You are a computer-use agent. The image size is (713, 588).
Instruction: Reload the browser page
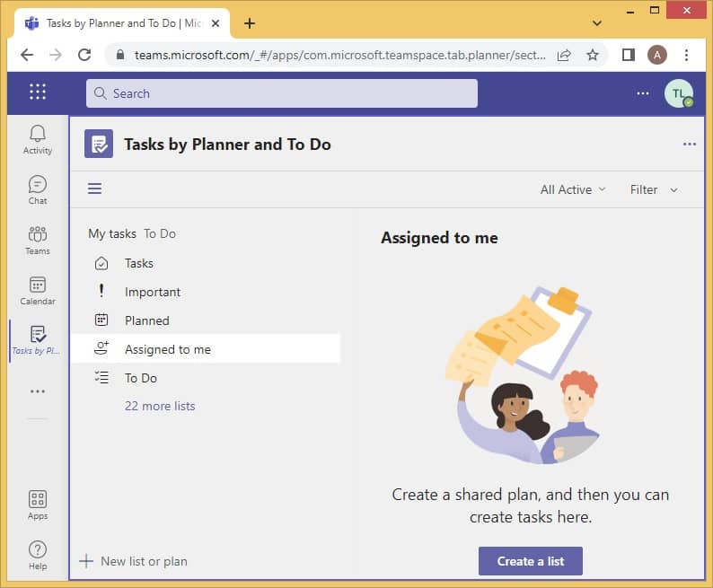coord(84,55)
